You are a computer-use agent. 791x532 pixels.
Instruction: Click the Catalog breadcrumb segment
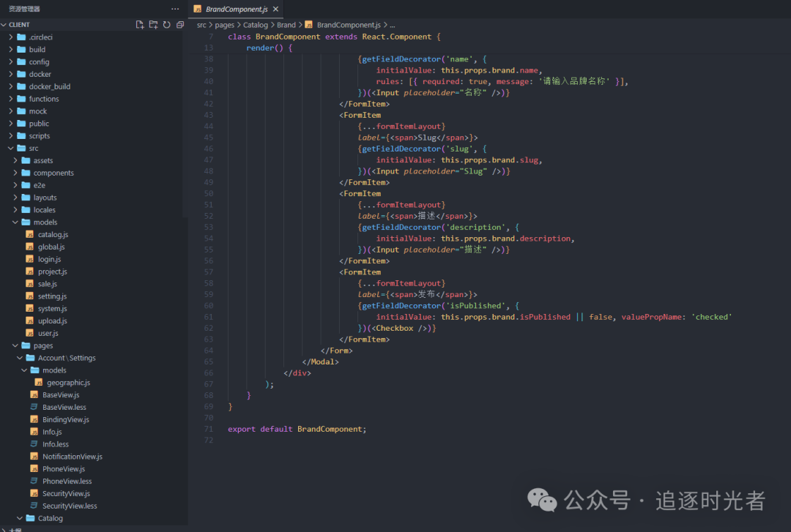tap(256, 25)
